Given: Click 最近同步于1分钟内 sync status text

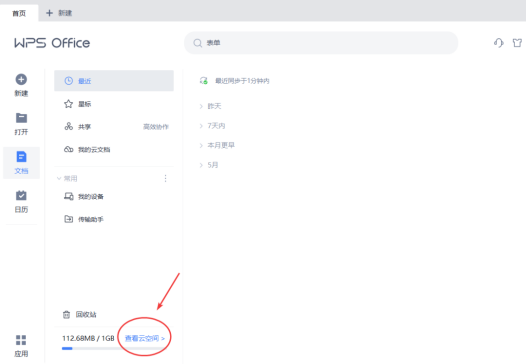Looking at the screenshot, I should (x=242, y=81).
